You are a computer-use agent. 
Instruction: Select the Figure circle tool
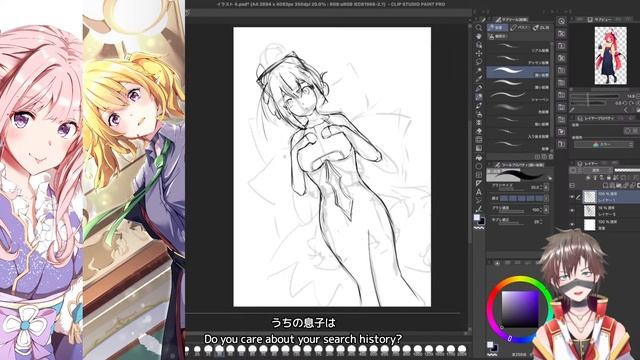click(479, 166)
